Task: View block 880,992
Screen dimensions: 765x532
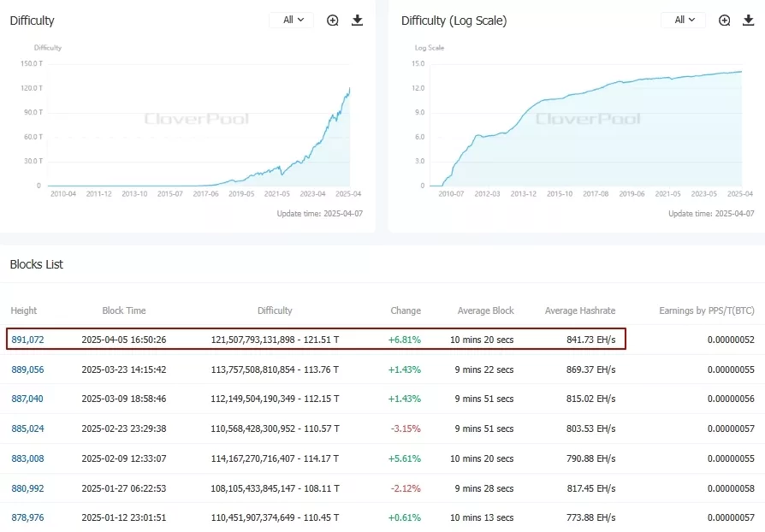Action: click(27, 488)
